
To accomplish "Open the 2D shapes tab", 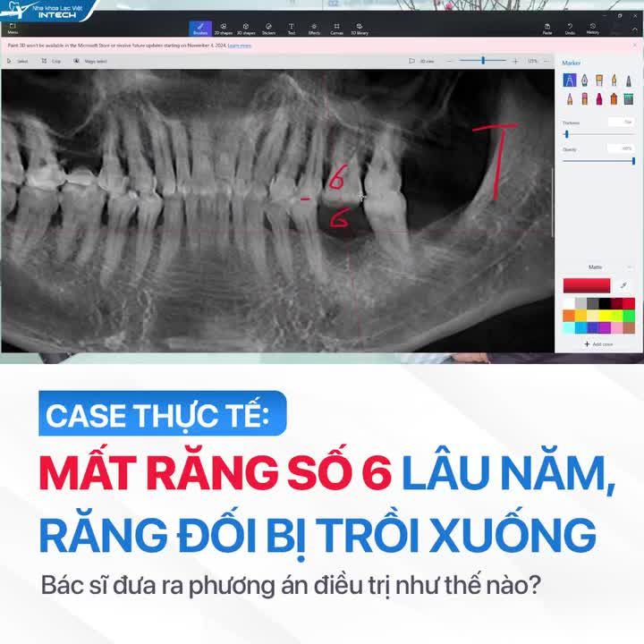I will click(223, 29).
